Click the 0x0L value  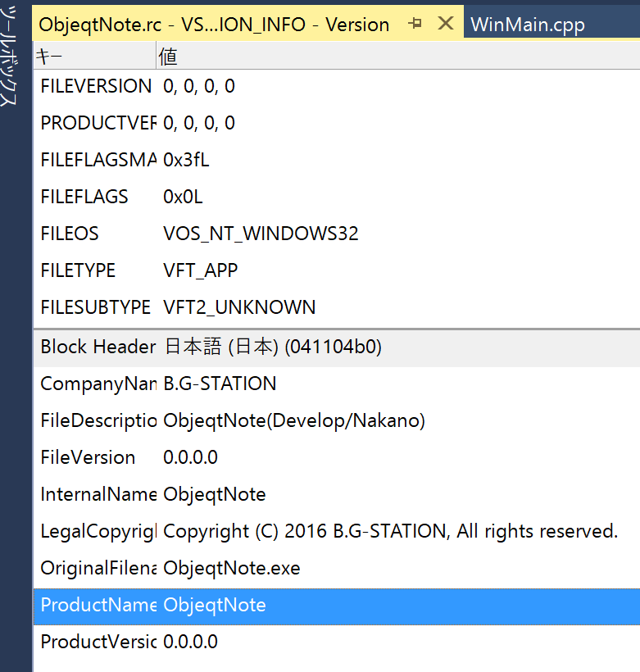click(x=183, y=197)
